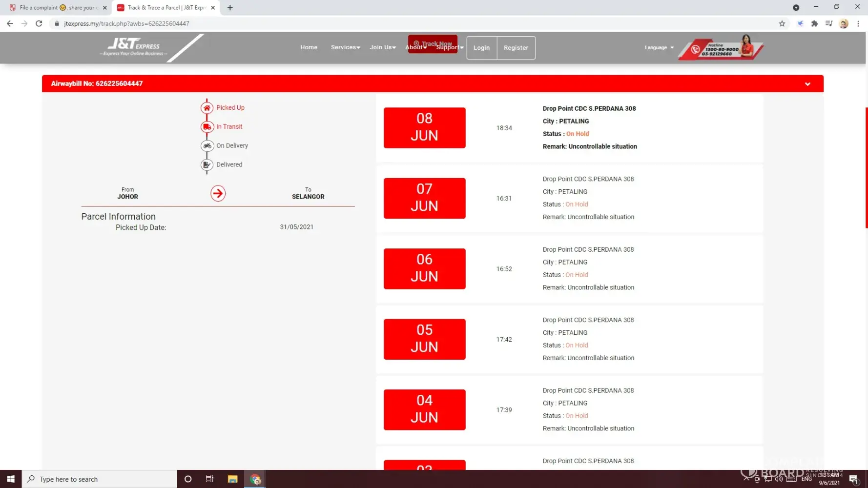Reload the tracking page
Viewport: 868px width, 488px height.
point(39,23)
